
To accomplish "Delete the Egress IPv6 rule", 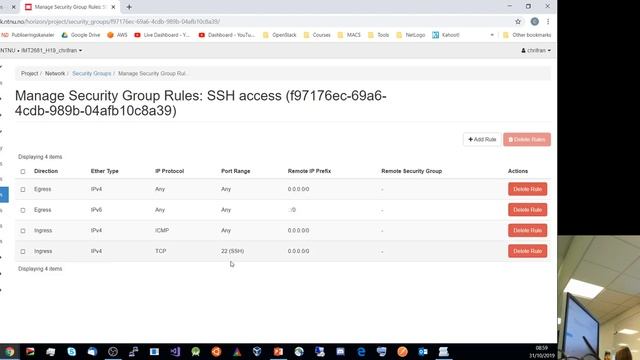I will pyautogui.click(x=527, y=210).
